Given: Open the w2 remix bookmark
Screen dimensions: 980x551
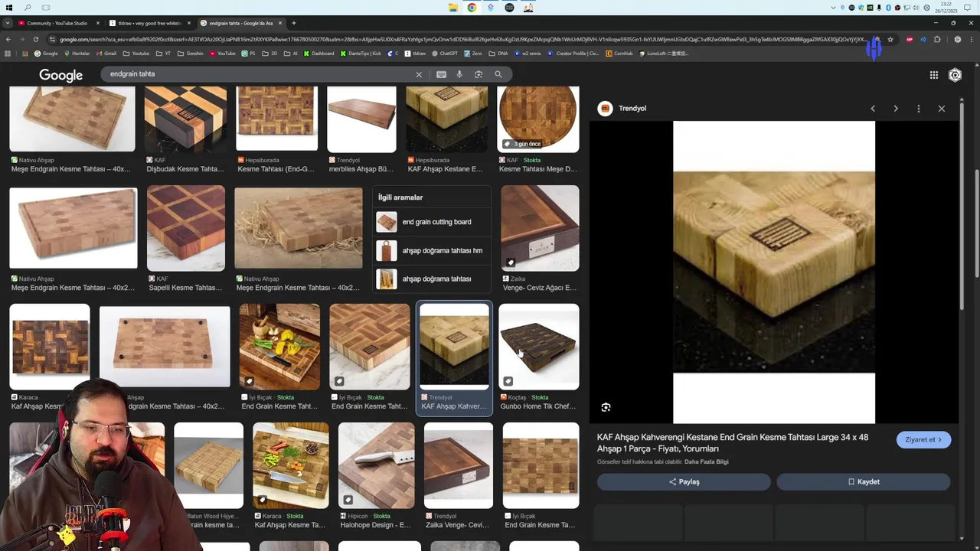Looking at the screenshot, I should (527, 54).
